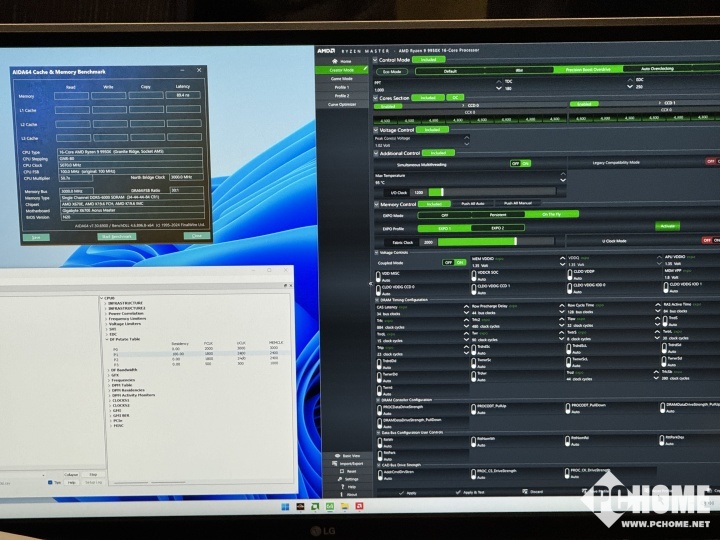The image size is (720, 540).
Task: Click Save button in AIDA64 window
Action: tap(36, 237)
